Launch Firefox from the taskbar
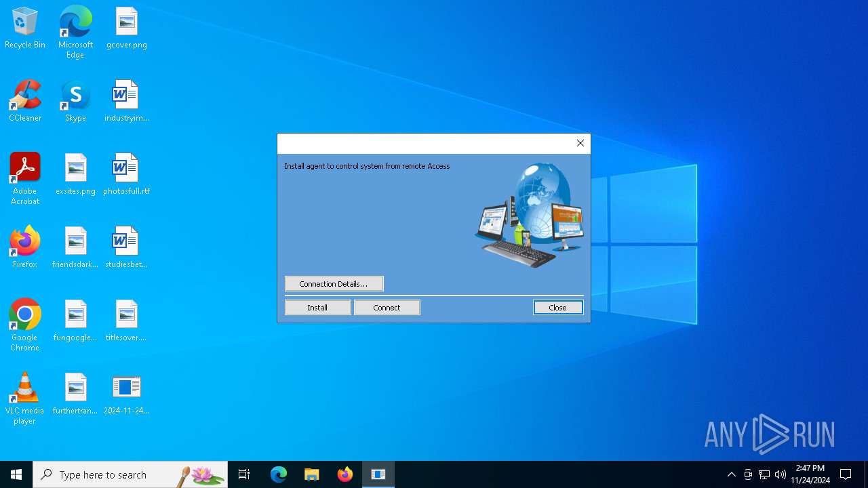This screenshot has height=488, width=868. (x=345, y=474)
